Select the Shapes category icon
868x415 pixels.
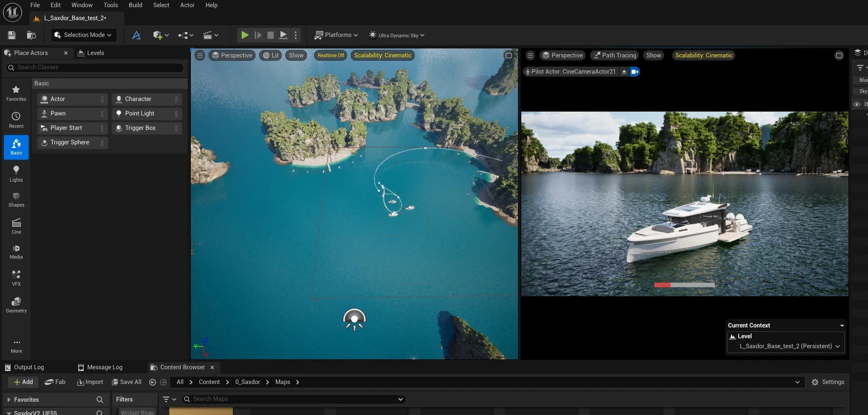[x=16, y=200]
